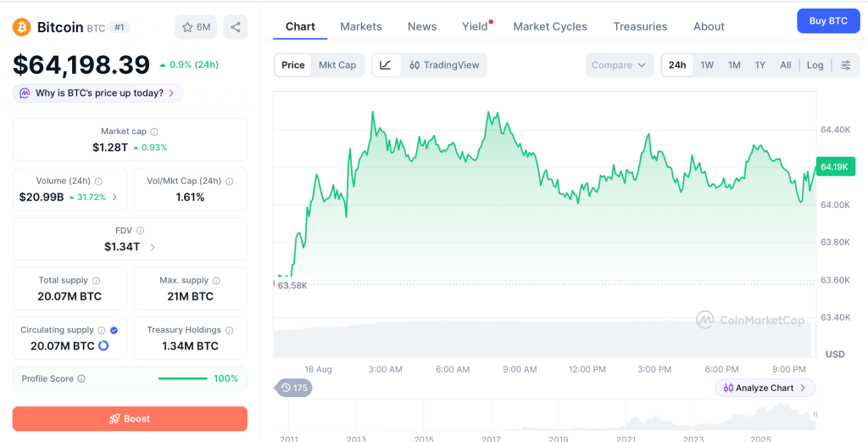Expand the FDV details chevron
This screenshot has width=868, height=442.
[153, 247]
